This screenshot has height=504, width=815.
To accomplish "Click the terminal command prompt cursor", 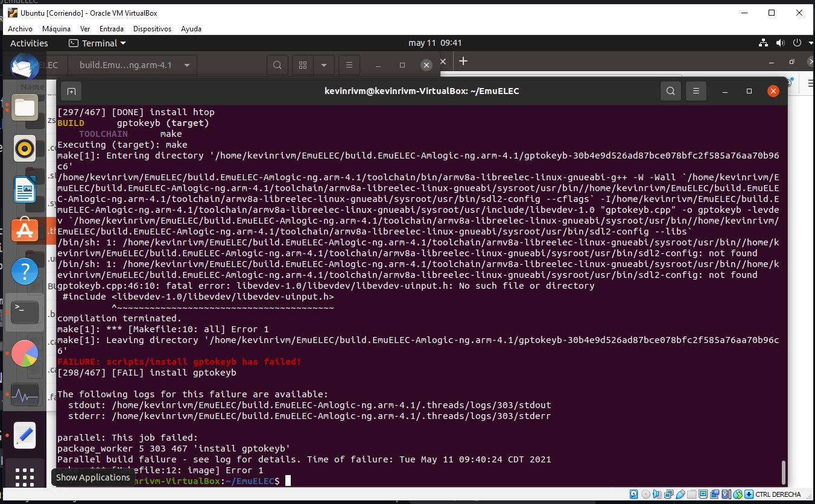I will point(288,480).
